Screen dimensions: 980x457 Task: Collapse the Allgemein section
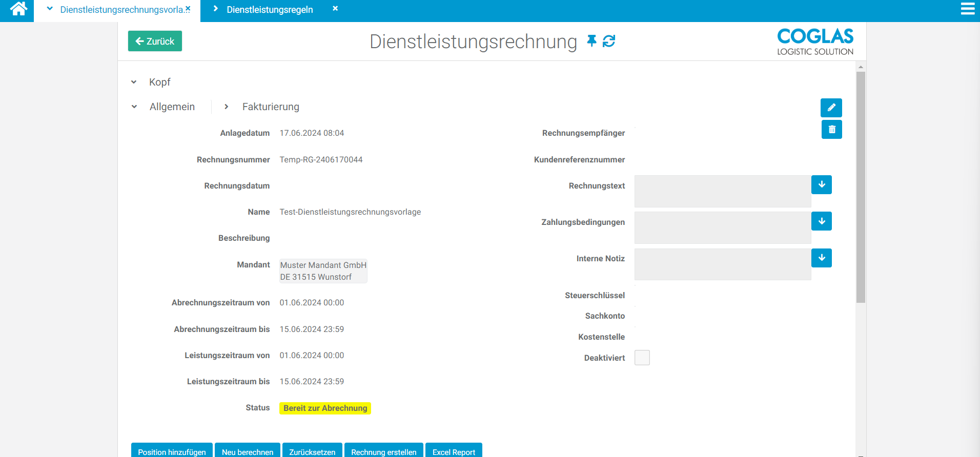click(x=135, y=107)
